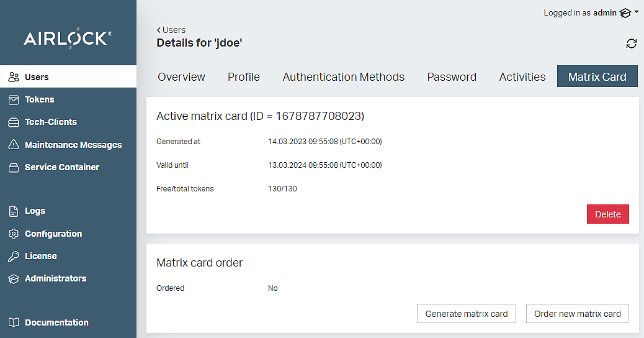Go back to the Users list

(x=171, y=30)
